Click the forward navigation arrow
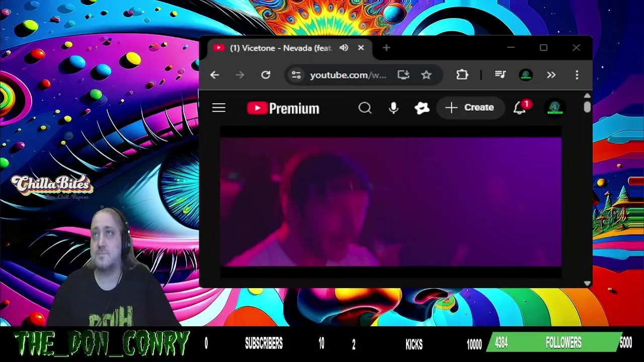644x362 pixels. click(240, 75)
